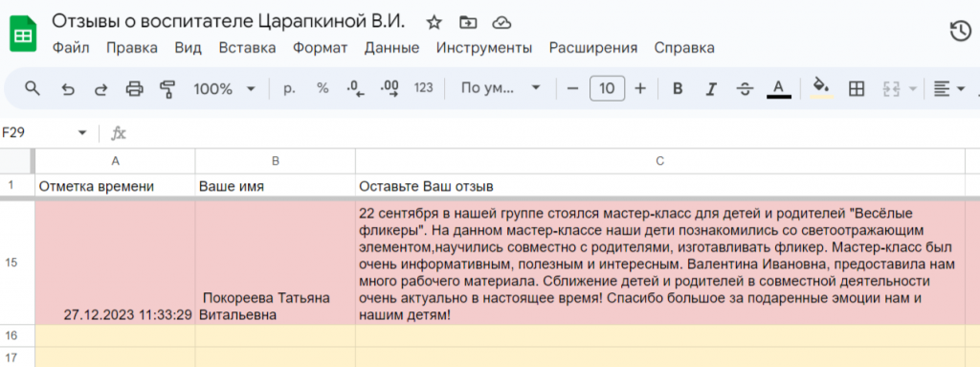Open the Файл menu

71,48
